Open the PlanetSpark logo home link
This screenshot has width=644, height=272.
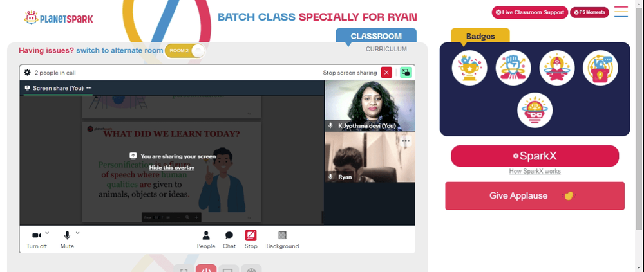(59, 17)
